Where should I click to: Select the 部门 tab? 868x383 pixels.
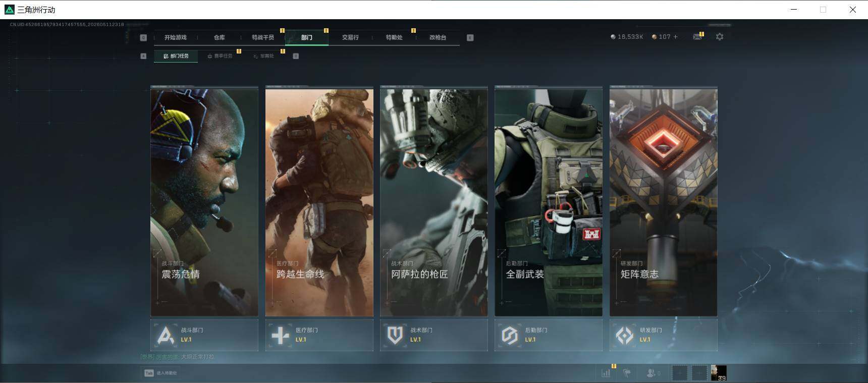click(307, 37)
